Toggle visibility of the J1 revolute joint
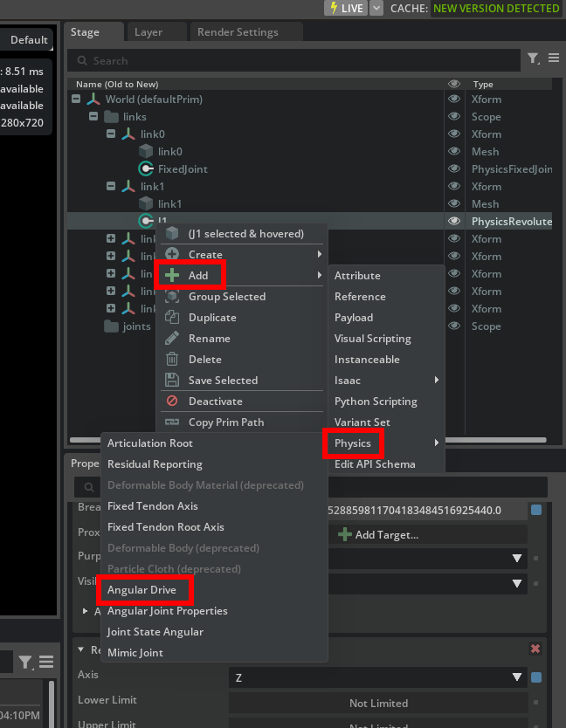The width and height of the screenshot is (566, 728). point(454,222)
